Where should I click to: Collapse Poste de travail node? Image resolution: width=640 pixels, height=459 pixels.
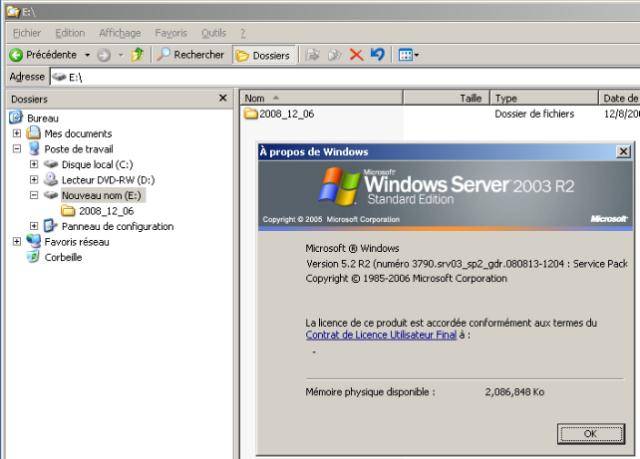[17, 149]
